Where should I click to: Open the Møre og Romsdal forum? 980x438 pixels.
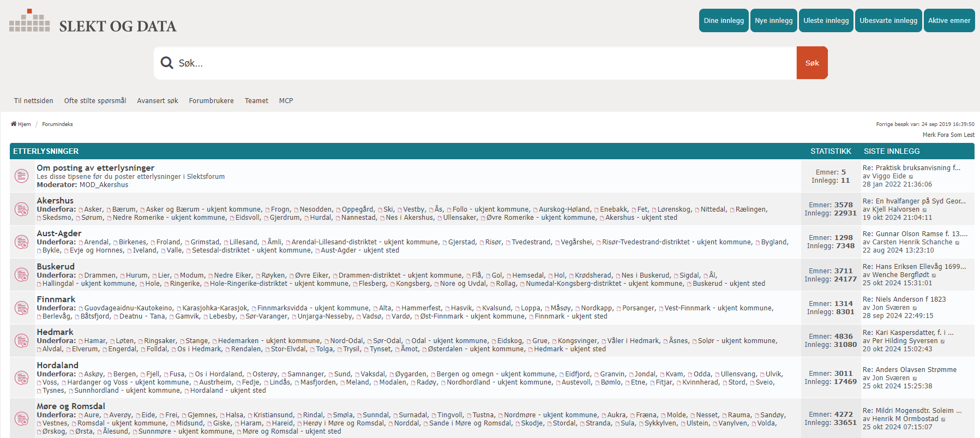(71, 406)
